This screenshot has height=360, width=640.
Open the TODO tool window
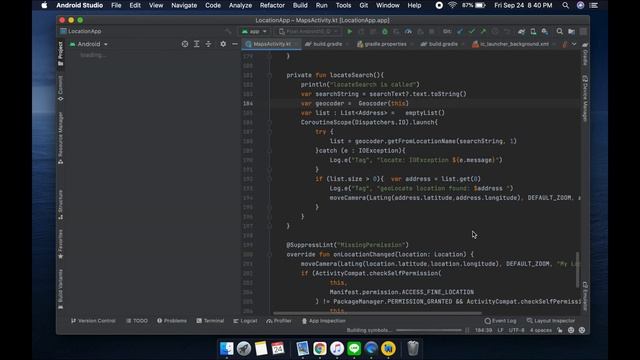click(x=137, y=321)
